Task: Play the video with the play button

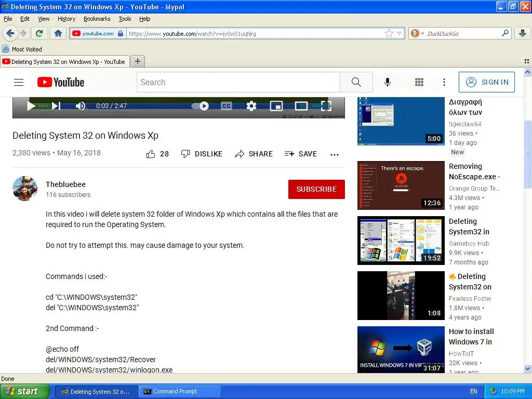Action: pos(31,106)
